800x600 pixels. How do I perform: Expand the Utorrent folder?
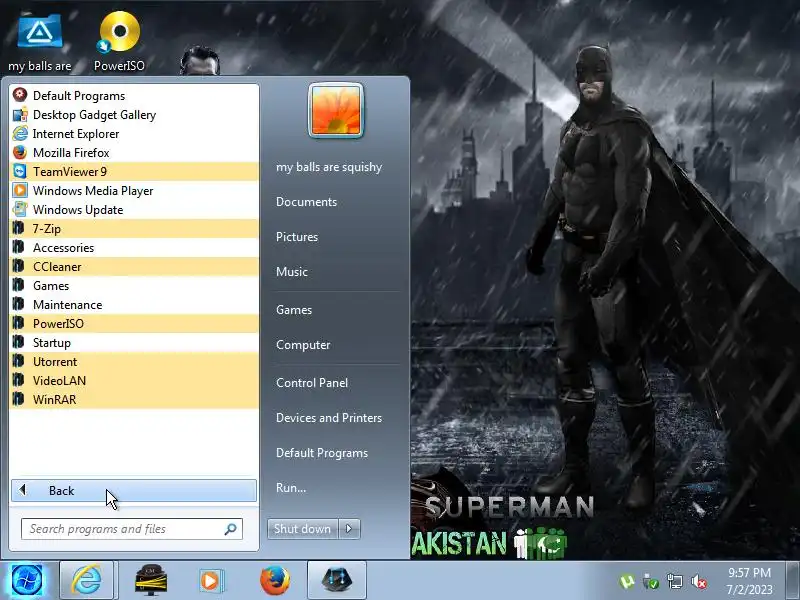[x=134, y=362]
